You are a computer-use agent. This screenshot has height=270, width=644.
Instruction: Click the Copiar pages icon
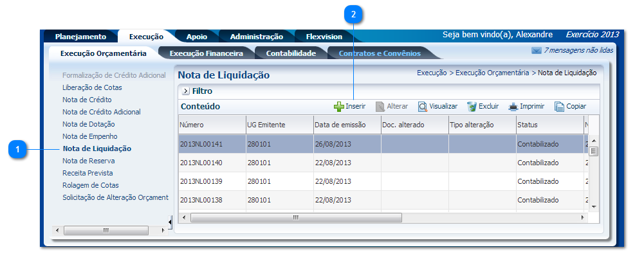coord(559,107)
